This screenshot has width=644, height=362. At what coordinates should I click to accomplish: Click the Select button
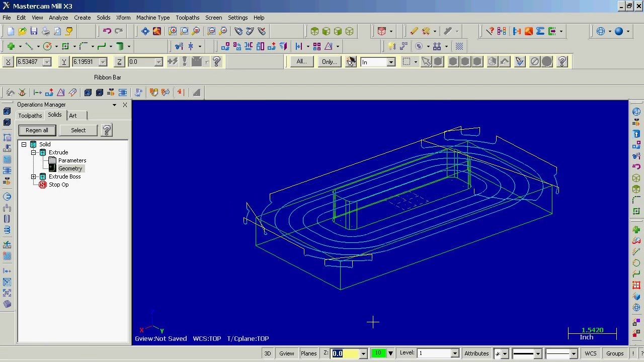tap(78, 130)
